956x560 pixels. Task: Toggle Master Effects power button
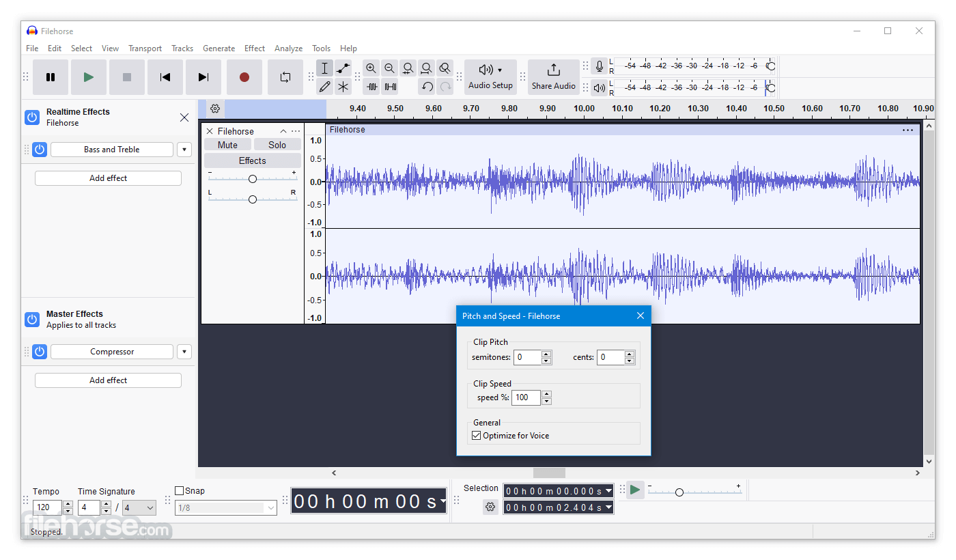tap(32, 320)
